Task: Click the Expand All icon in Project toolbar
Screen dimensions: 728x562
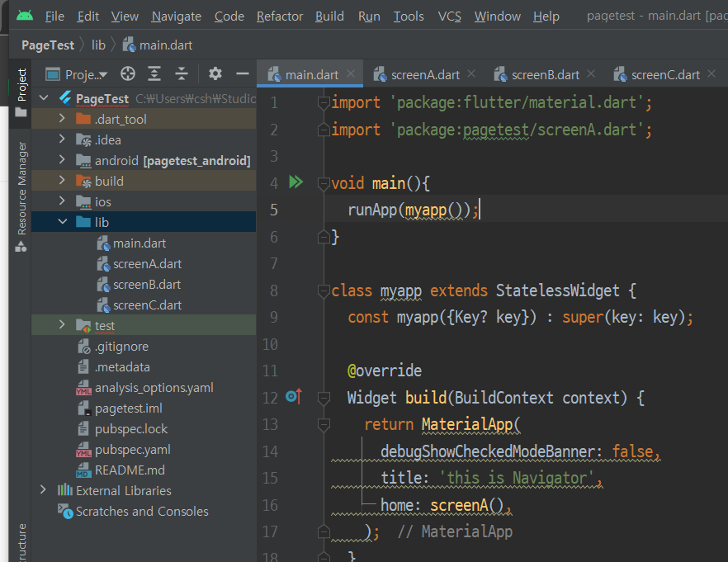Action: pyautogui.click(x=154, y=74)
